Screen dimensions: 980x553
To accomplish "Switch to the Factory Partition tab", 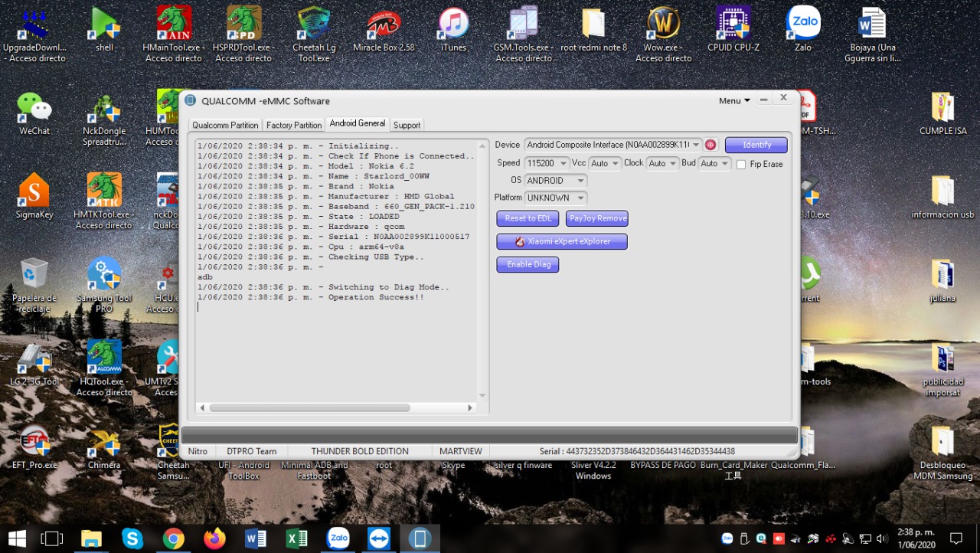I will pos(294,125).
